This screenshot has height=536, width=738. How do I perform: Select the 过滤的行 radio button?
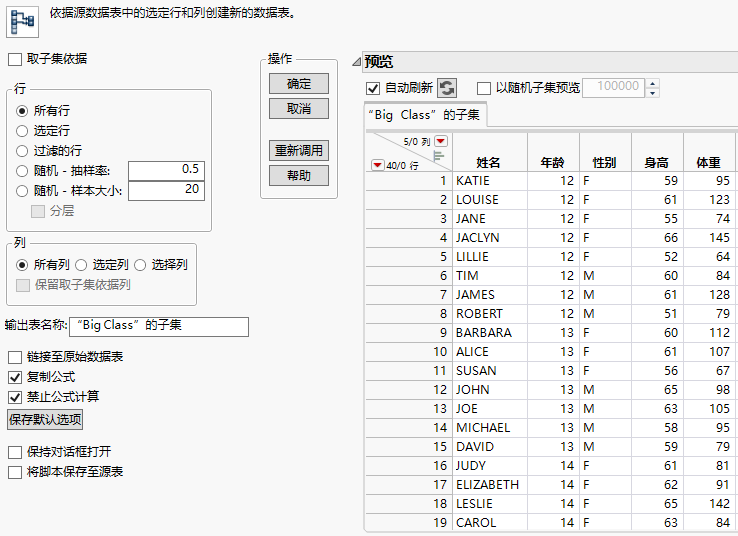[x=23, y=150]
